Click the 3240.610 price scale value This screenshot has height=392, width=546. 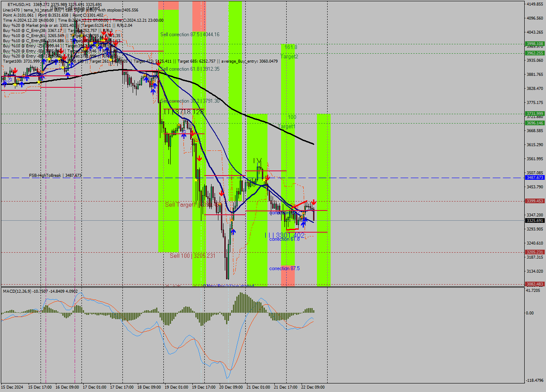[x=534, y=243]
